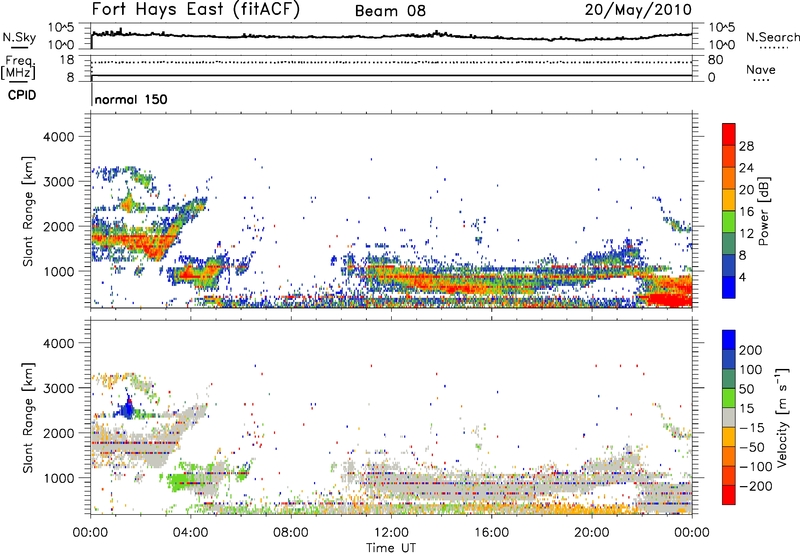Image resolution: width=800 pixels, height=554 pixels.
Task: Click the blue high-velocity patch near 01:30 UT
Action: [x=127, y=407]
